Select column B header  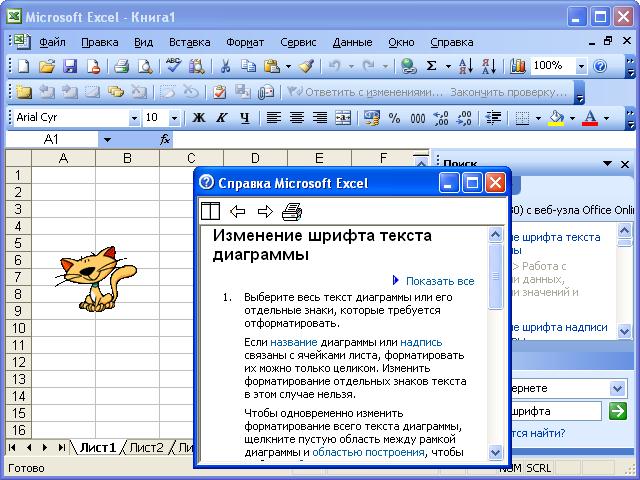(x=127, y=158)
